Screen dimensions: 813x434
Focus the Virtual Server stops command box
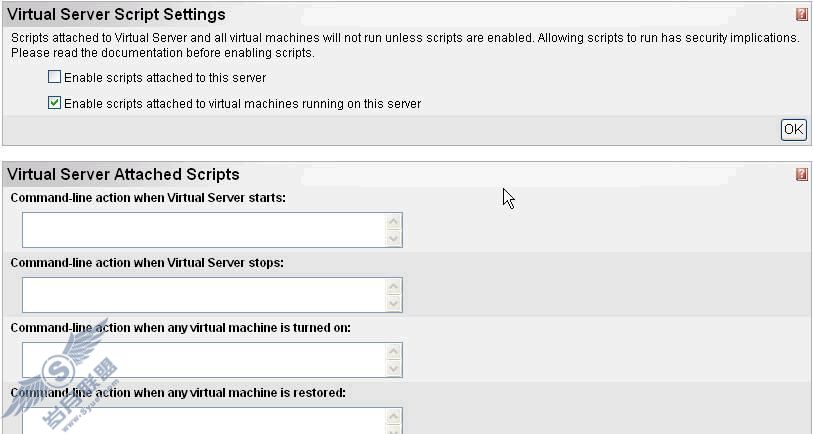point(212,295)
